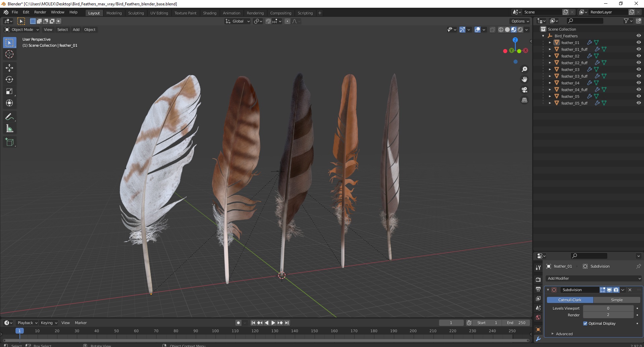Open the Tool properties tab
644x347 pixels.
click(538, 268)
